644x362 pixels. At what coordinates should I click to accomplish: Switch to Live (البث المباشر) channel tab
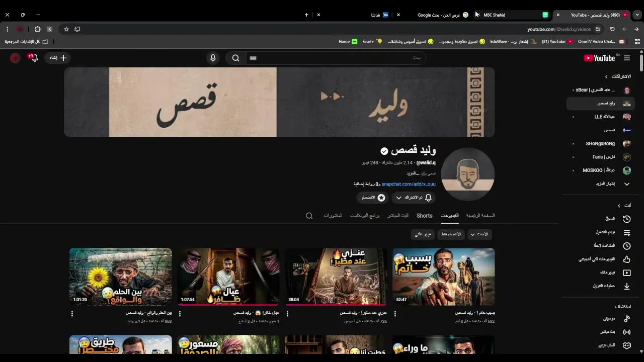point(398,215)
